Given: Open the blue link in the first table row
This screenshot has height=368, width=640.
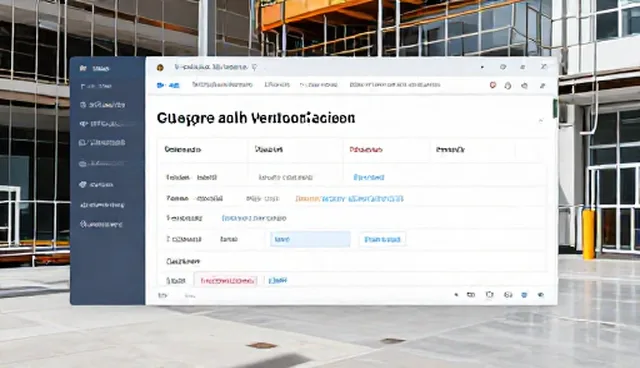Looking at the screenshot, I should click(x=369, y=177).
